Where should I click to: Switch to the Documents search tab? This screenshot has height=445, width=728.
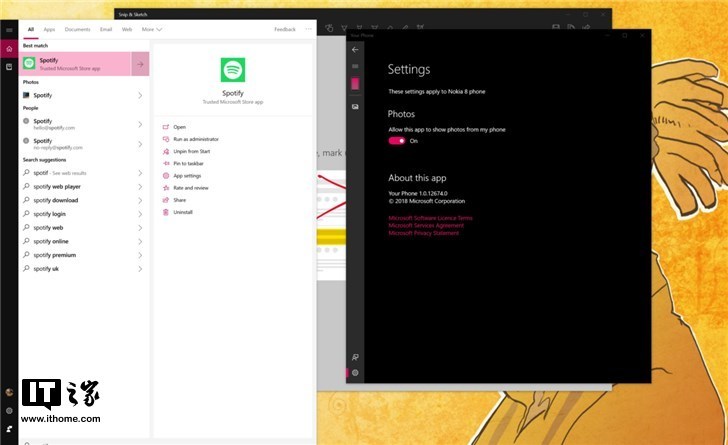point(78,29)
